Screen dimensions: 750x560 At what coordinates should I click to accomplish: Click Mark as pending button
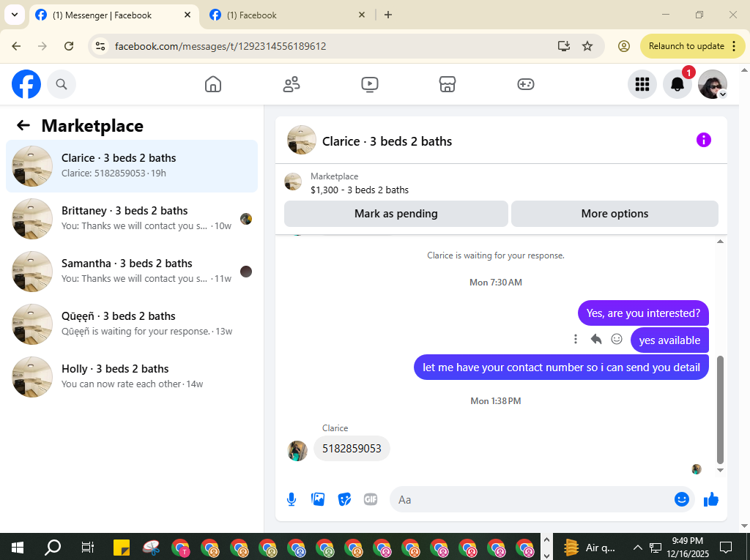tap(396, 214)
